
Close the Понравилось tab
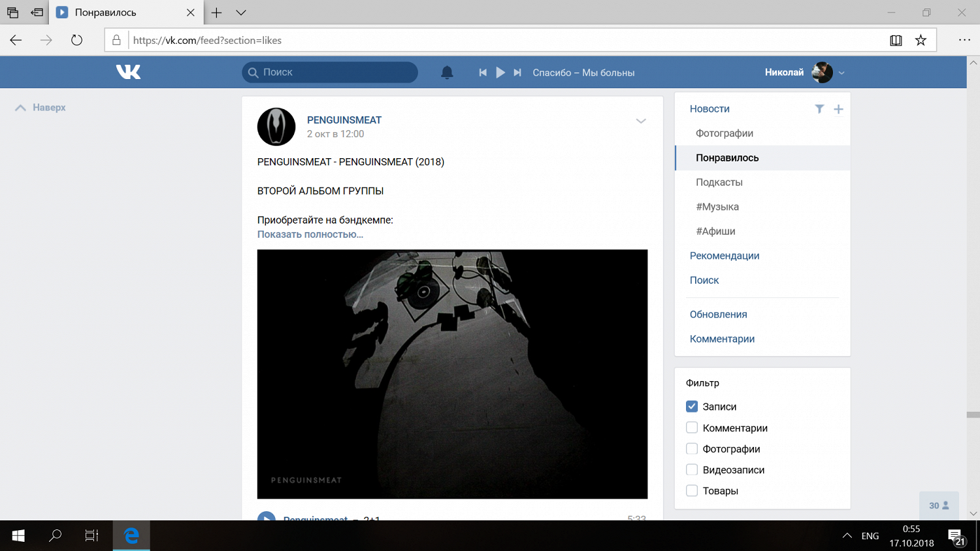(190, 12)
